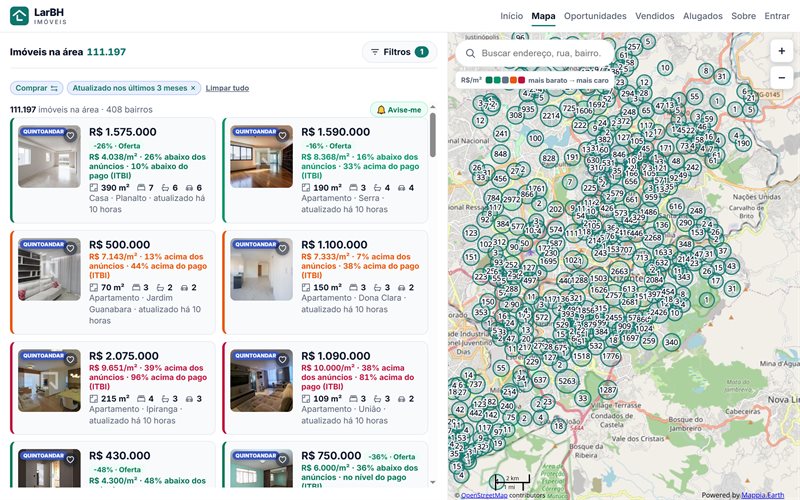
Task: Select the Mapa tab
Action: (x=543, y=16)
